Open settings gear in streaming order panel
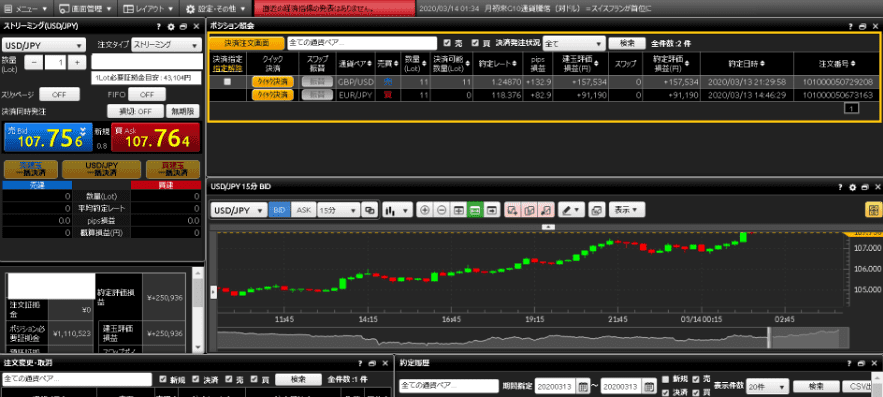This screenshot has width=883, height=397. click(172, 26)
